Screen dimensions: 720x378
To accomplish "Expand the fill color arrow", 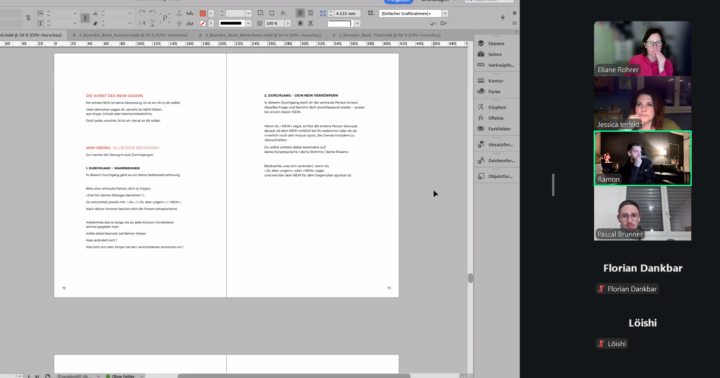I will (211, 13).
